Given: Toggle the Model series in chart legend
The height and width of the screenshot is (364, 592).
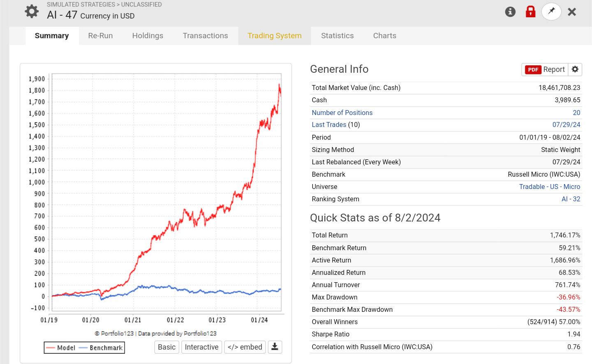Looking at the screenshot, I should (x=60, y=348).
